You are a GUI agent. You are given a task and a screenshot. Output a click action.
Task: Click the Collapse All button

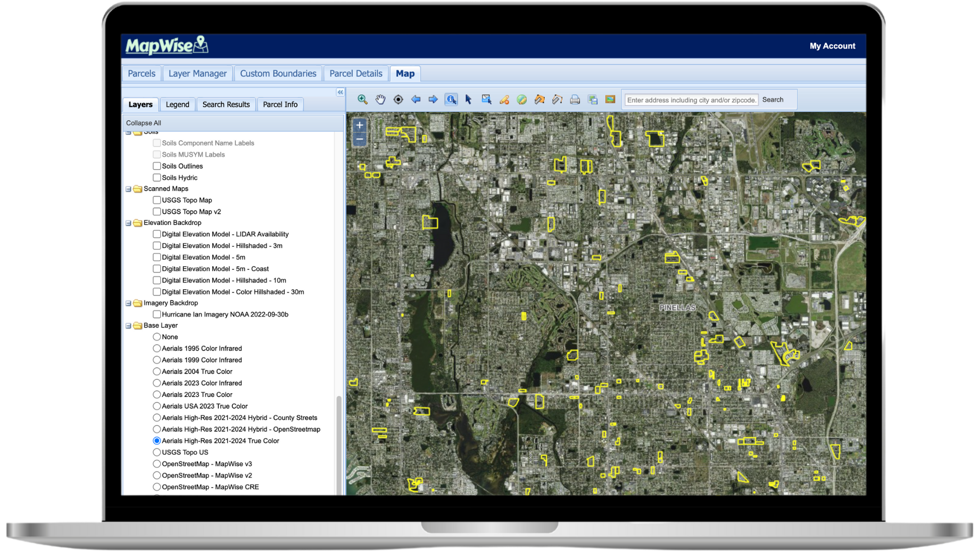[x=143, y=122]
